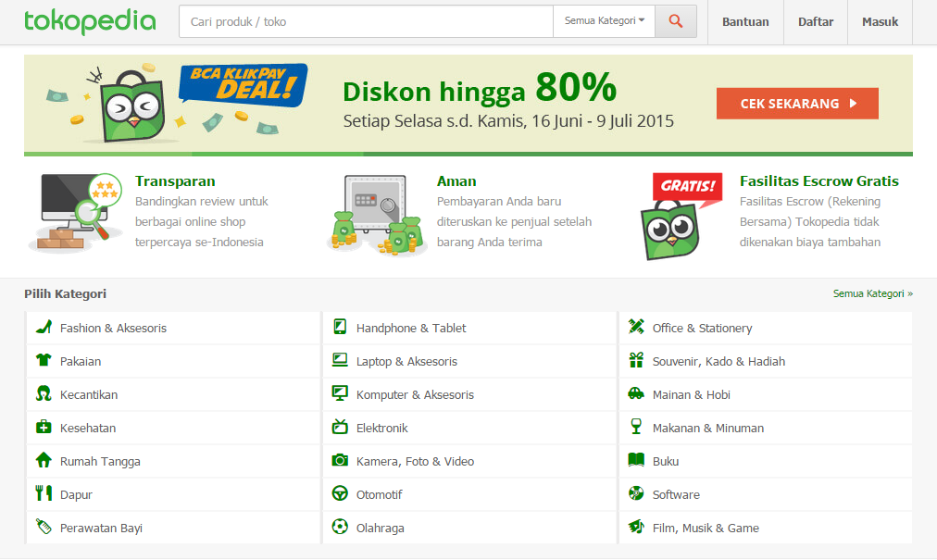
Task: Click the toy car icon beside Mainan & Hobi
Action: [x=636, y=393]
